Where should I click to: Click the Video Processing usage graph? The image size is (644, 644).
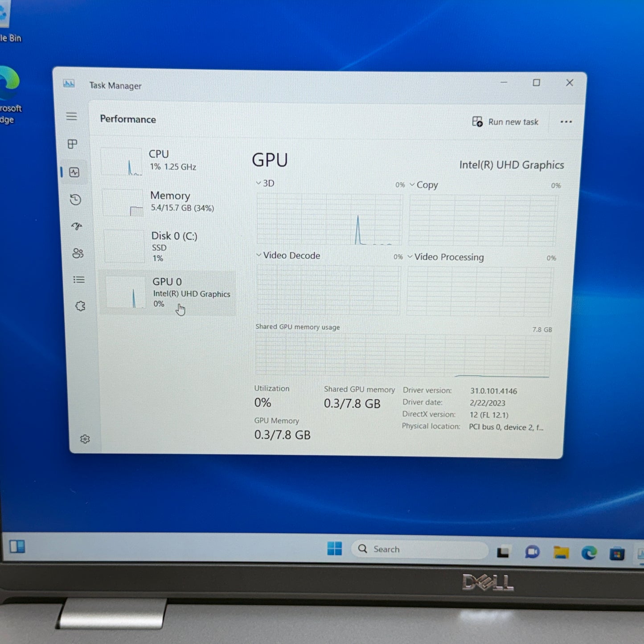(480, 292)
